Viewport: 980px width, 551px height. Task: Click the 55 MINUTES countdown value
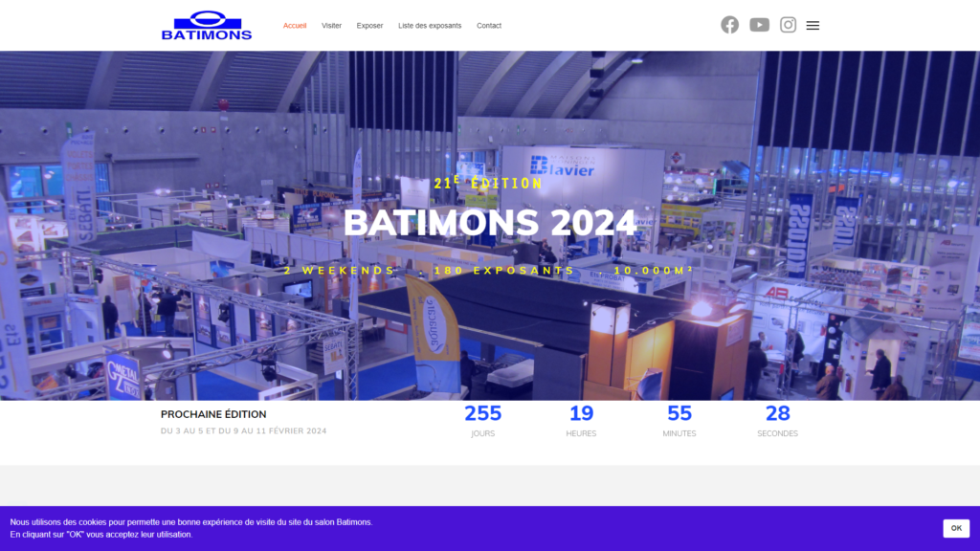pyautogui.click(x=679, y=413)
